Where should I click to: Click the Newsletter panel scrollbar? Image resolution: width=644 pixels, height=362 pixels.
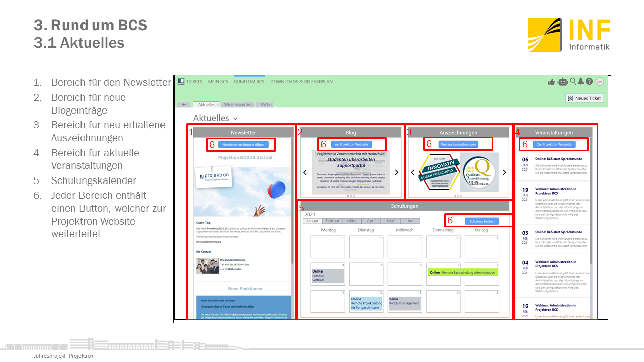tap(292, 201)
